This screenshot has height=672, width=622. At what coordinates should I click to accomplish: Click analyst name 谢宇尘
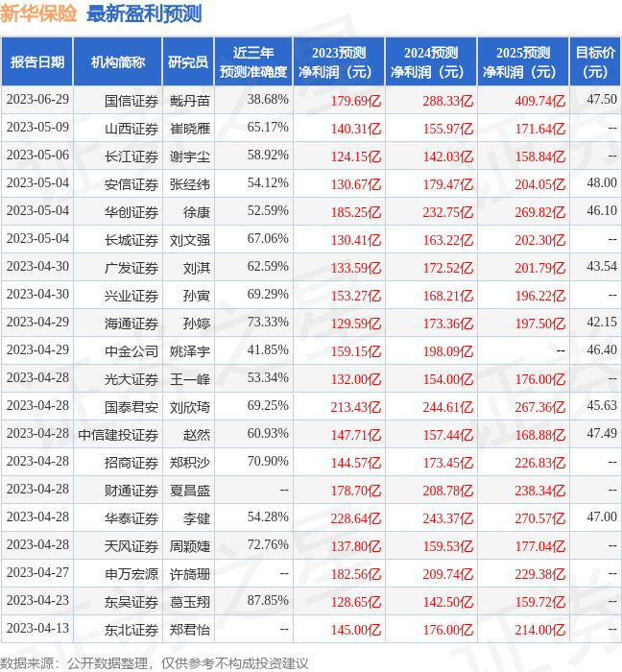pyautogui.click(x=190, y=156)
